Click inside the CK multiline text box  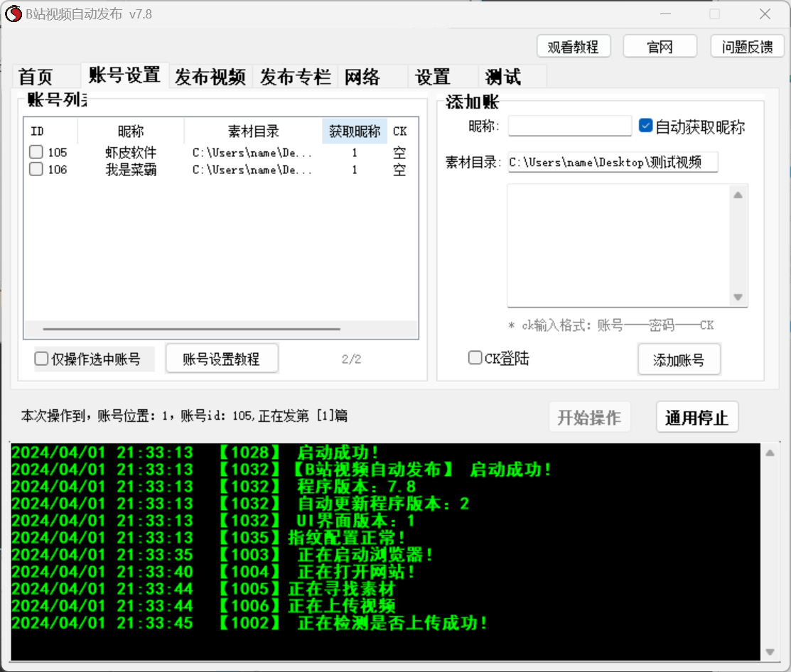(618, 246)
